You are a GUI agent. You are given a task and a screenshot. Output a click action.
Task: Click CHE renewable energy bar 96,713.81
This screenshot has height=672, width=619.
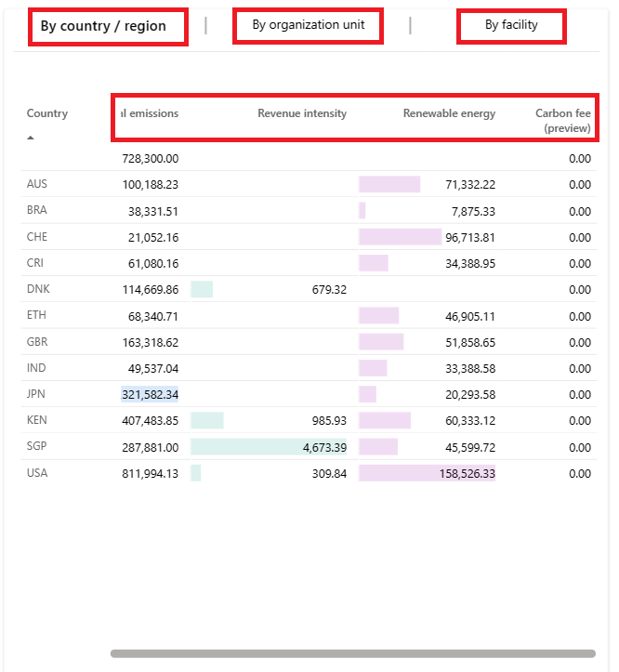pos(401,237)
